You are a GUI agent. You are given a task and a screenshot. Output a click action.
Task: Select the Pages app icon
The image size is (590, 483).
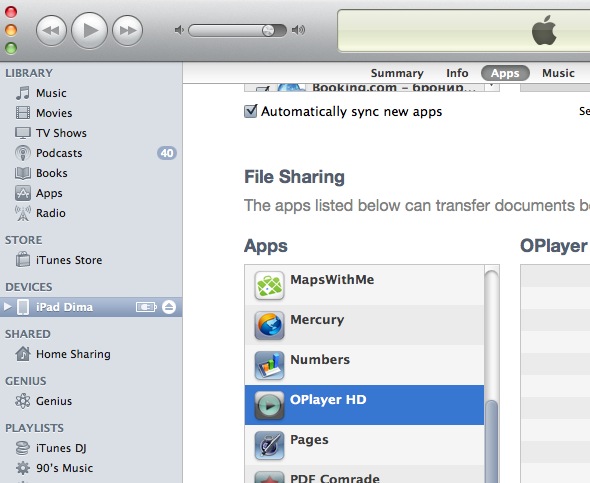269,445
